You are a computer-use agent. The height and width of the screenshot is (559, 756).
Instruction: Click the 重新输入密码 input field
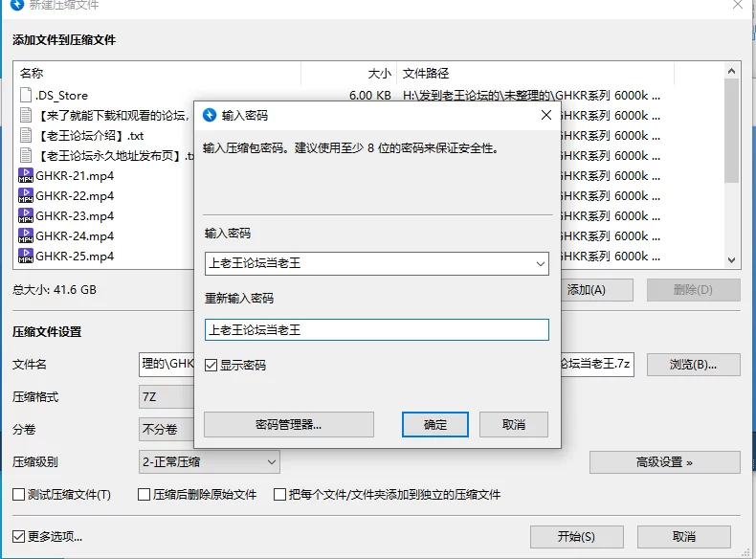pyautogui.click(x=376, y=330)
